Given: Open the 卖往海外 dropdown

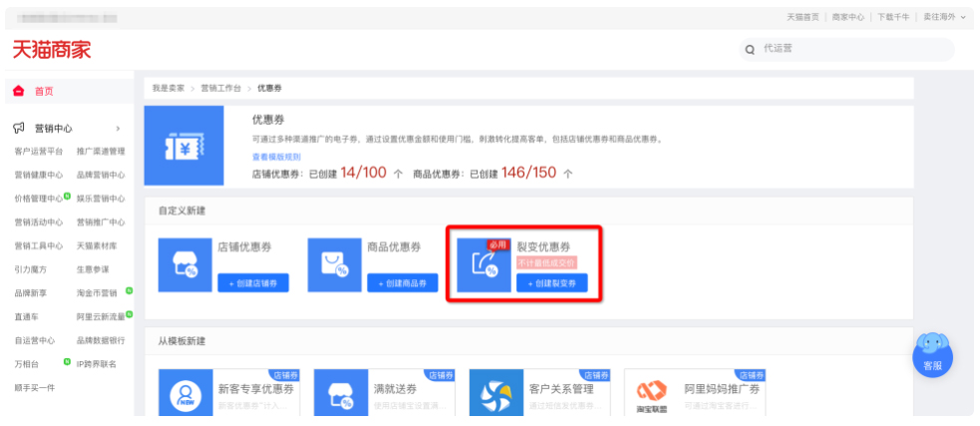Looking at the screenshot, I should click(944, 18).
